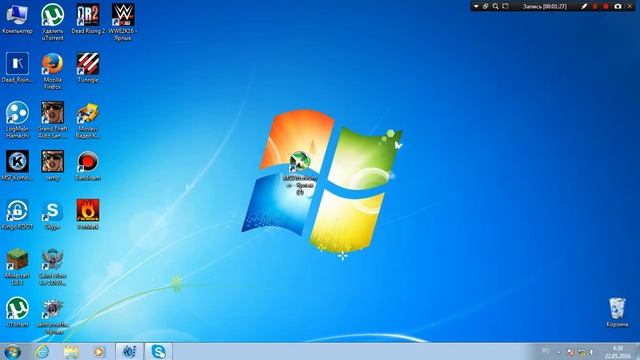Open the volume speaker tray icon
Image resolution: width=640 pixels, height=360 pixels.
pyautogui.click(x=591, y=352)
